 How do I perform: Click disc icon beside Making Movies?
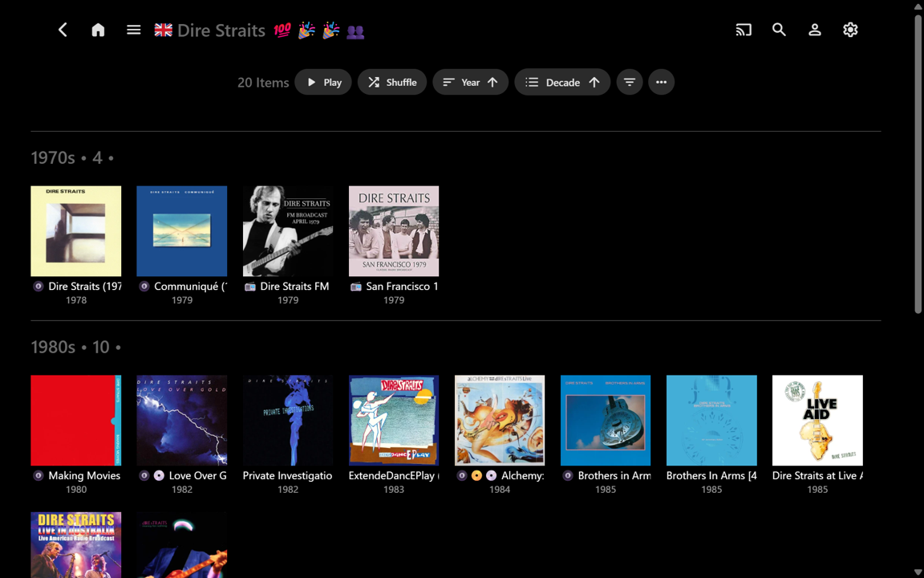pyautogui.click(x=38, y=476)
